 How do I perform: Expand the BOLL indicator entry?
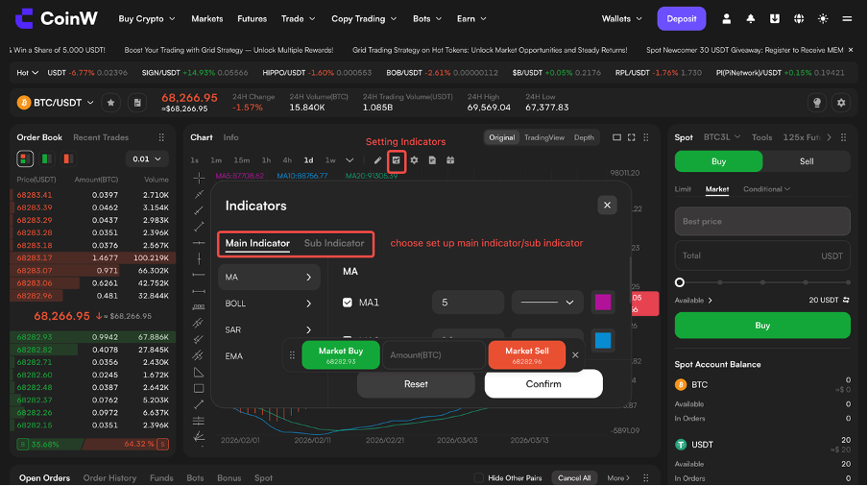269,304
